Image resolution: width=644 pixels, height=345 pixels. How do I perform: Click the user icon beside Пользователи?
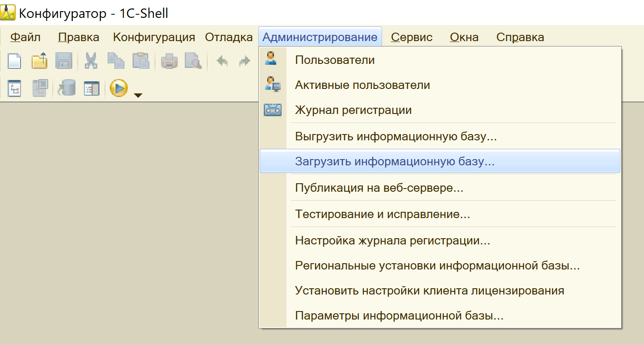pos(270,59)
